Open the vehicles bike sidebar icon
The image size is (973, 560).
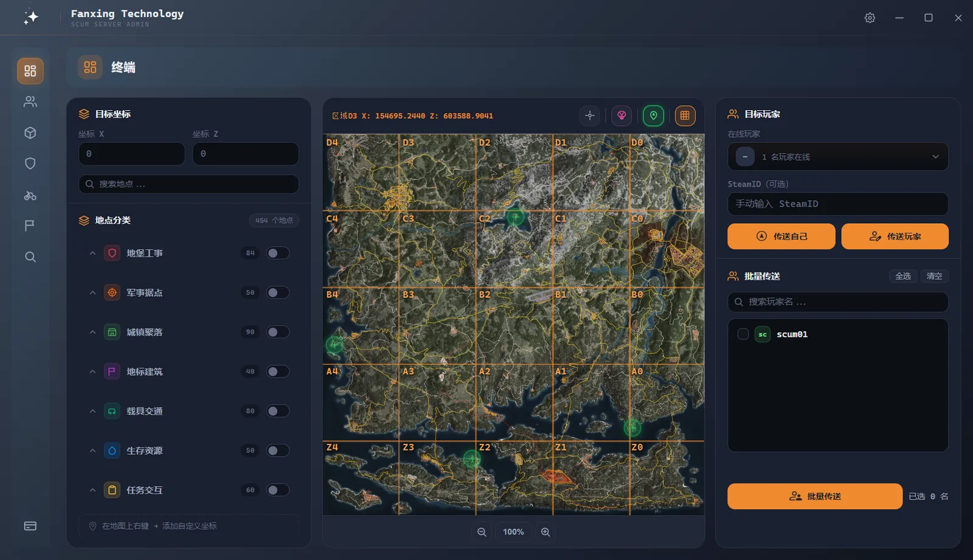[x=30, y=195]
